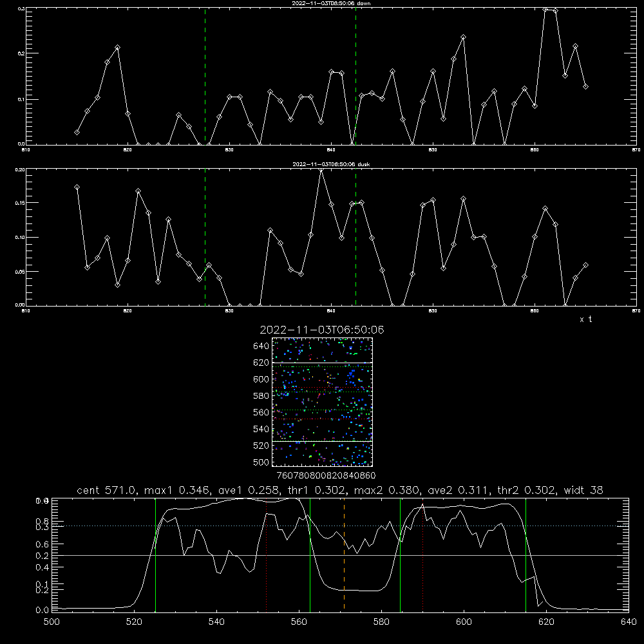The height and width of the screenshot is (644, 644).
Task: Select the blue dotted threshold line in the bottom plot
Action: tap(340, 526)
